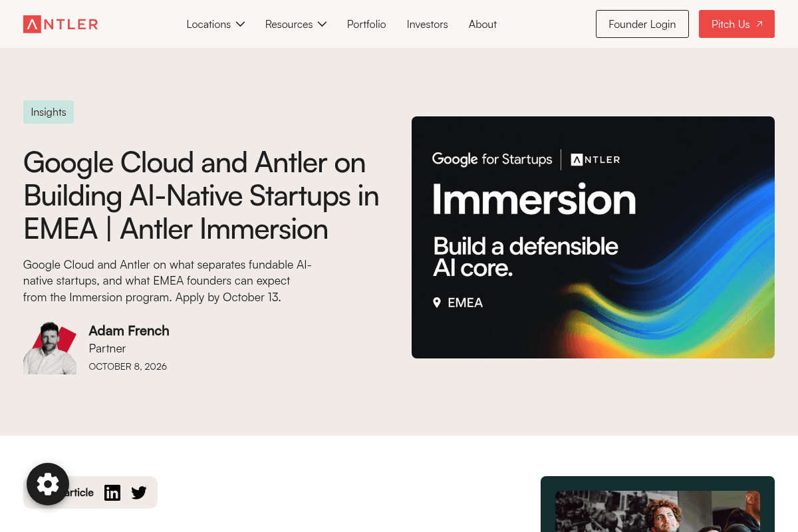Image resolution: width=798 pixels, height=532 pixels.
Task: Go to the Portfolio page
Action: (x=366, y=24)
